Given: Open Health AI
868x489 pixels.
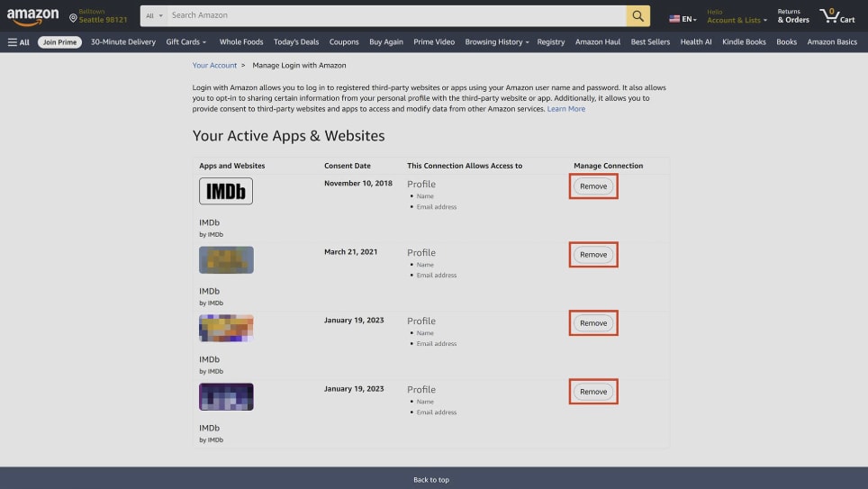Looking at the screenshot, I should (696, 42).
